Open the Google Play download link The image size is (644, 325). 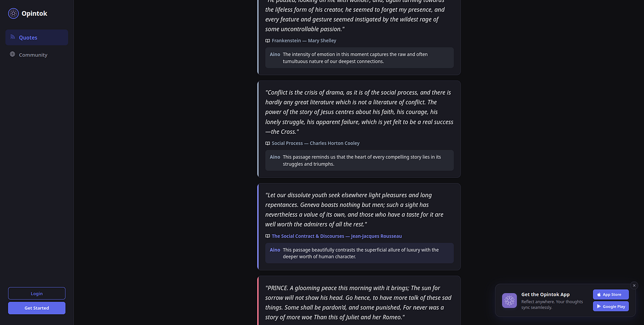point(611,306)
